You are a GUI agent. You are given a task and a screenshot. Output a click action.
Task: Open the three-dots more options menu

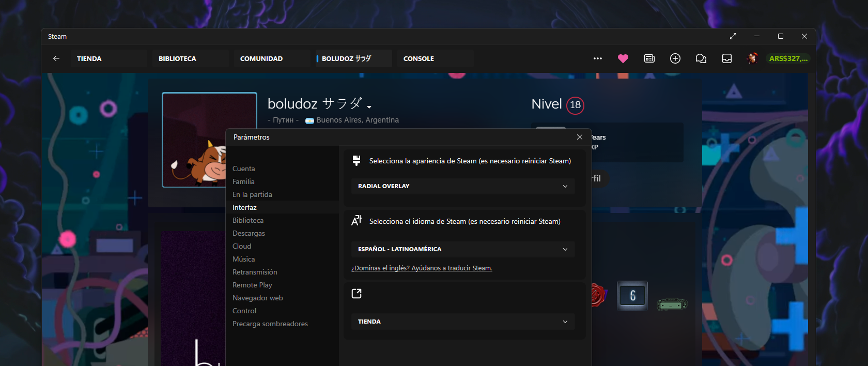pos(598,58)
